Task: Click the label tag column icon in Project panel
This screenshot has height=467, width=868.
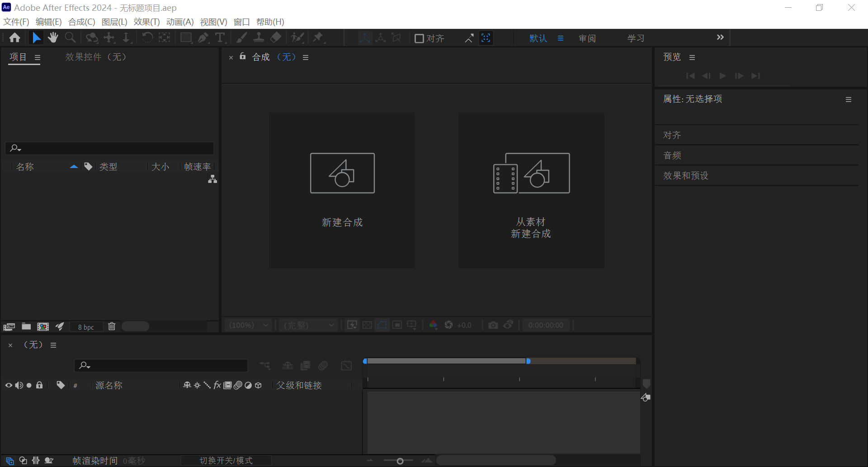Action: pyautogui.click(x=88, y=167)
